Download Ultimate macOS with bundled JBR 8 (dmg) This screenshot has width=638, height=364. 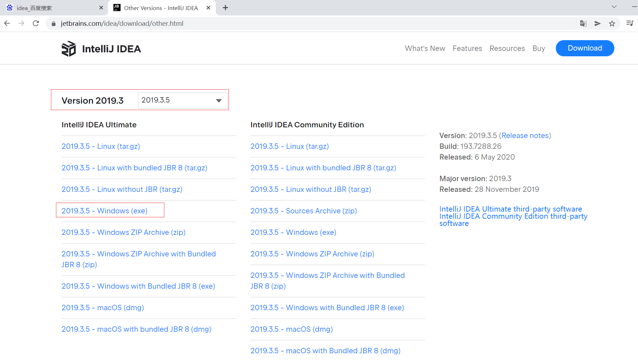point(136,329)
